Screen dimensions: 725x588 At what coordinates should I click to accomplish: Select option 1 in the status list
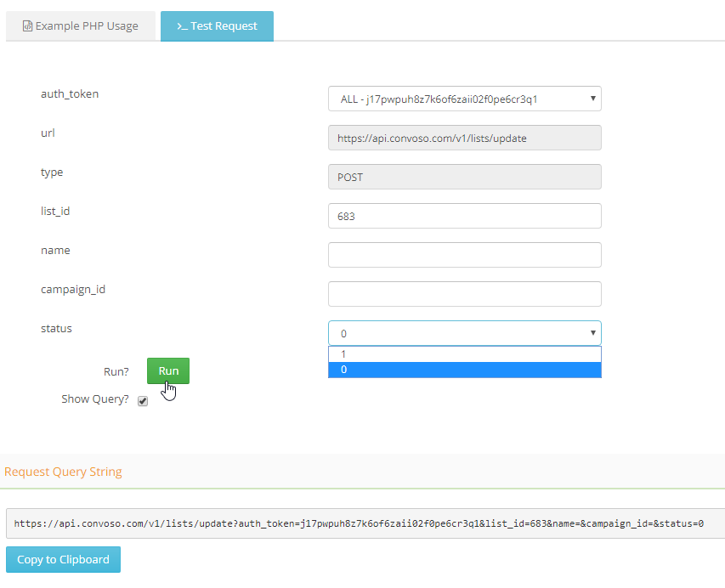[464, 354]
